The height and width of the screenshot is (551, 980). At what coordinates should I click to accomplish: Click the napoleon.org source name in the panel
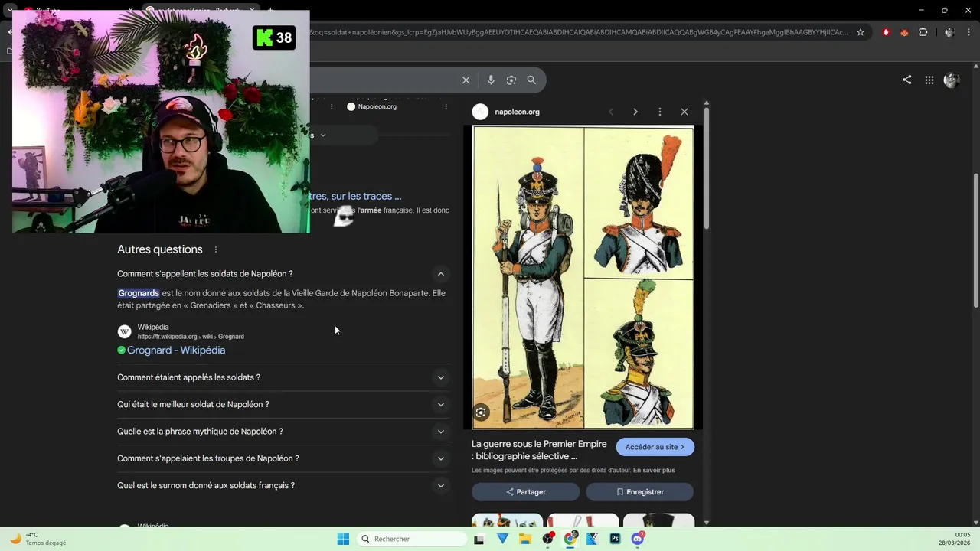point(517,112)
